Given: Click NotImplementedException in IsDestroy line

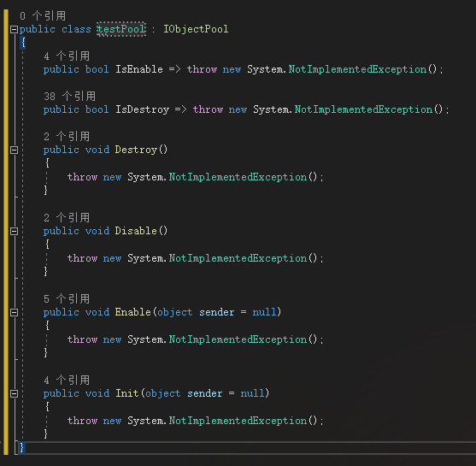Looking at the screenshot, I should [x=364, y=109].
